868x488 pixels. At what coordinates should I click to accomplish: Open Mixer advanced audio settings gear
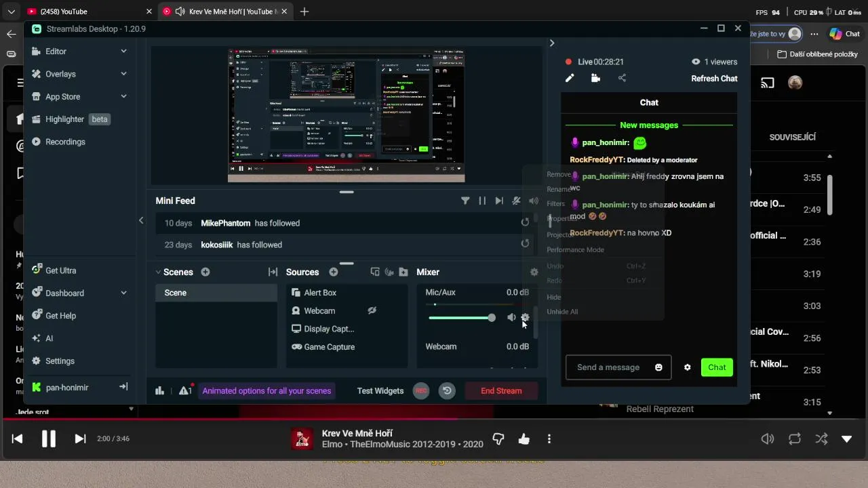[x=534, y=272]
